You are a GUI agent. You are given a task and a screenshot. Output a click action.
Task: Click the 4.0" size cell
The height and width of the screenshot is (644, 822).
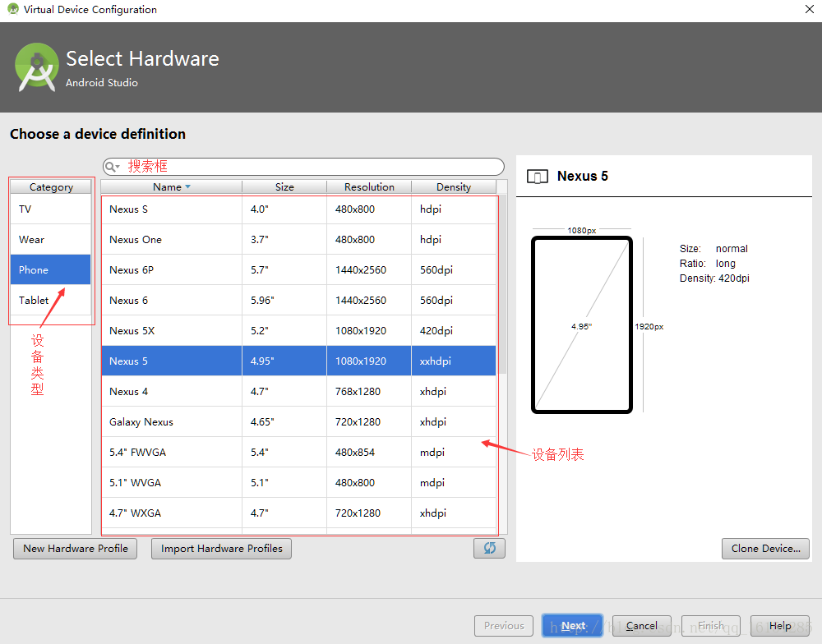tap(284, 209)
